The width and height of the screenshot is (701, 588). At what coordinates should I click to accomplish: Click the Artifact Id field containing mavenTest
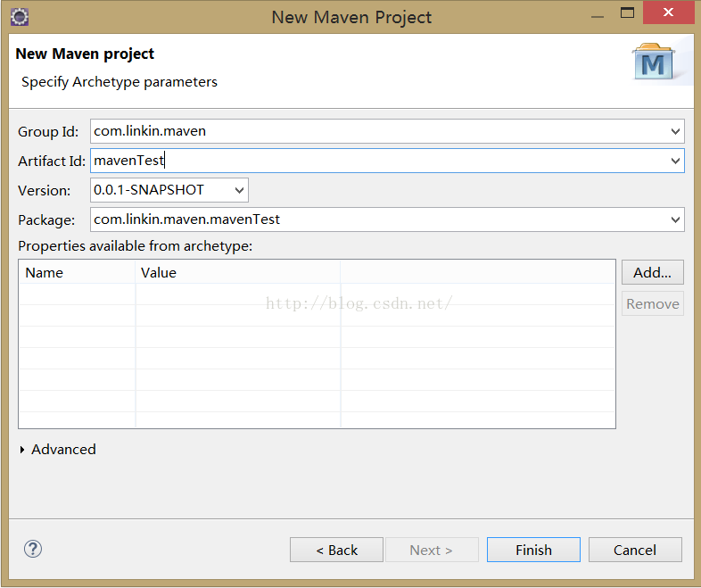coord(387,161)
